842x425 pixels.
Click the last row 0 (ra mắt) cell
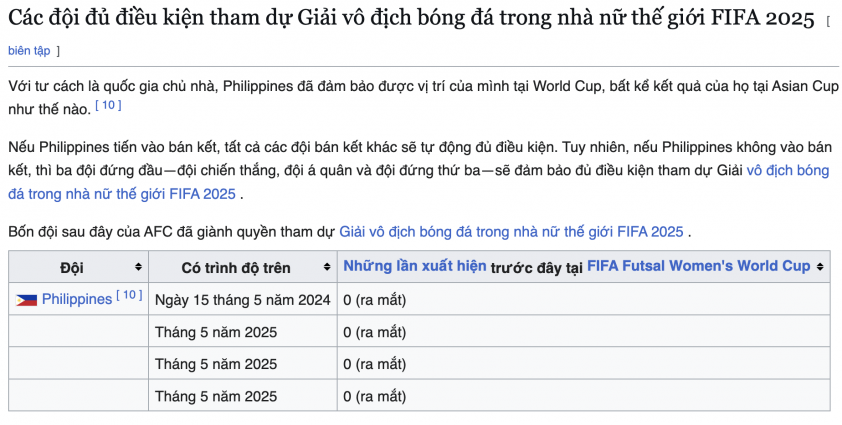point(584,395)
